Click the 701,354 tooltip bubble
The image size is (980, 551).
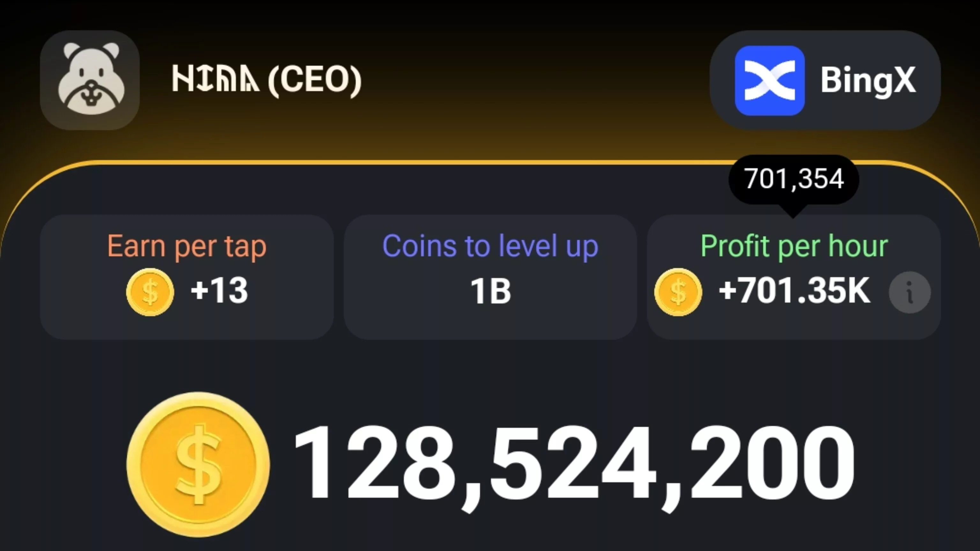(x=794, y=179)
